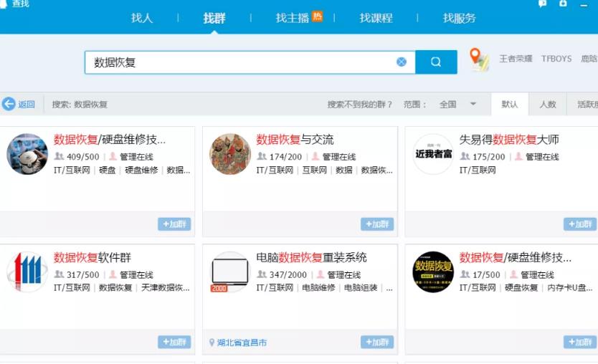The image size is (598, 364).
Task: Click 数据恢复与交流 group avatar
Action: pos(230,154)
